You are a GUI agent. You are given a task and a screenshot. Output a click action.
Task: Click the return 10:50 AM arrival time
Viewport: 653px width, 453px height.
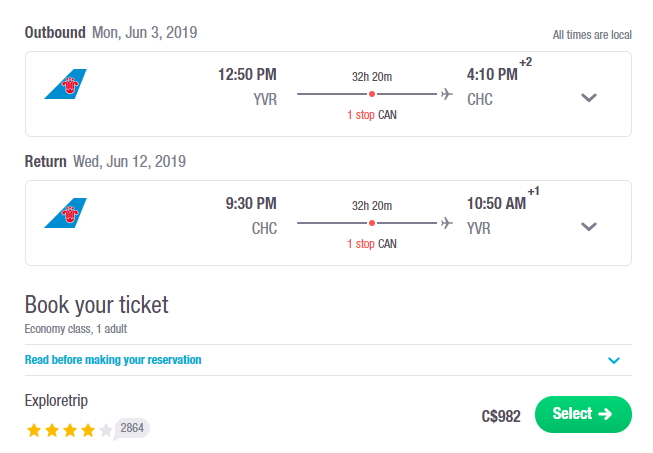pos(496,204)
